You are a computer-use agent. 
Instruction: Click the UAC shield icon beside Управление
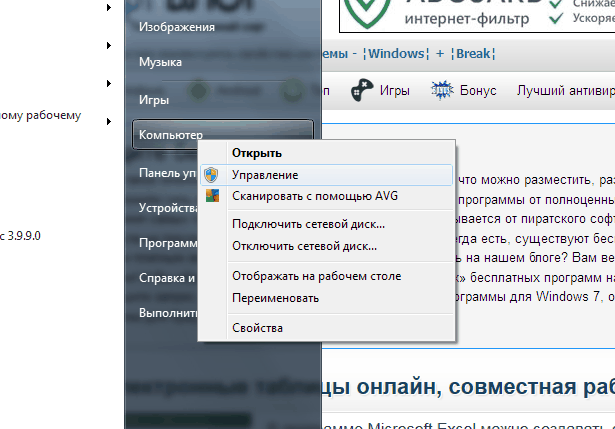click(211, 175)
